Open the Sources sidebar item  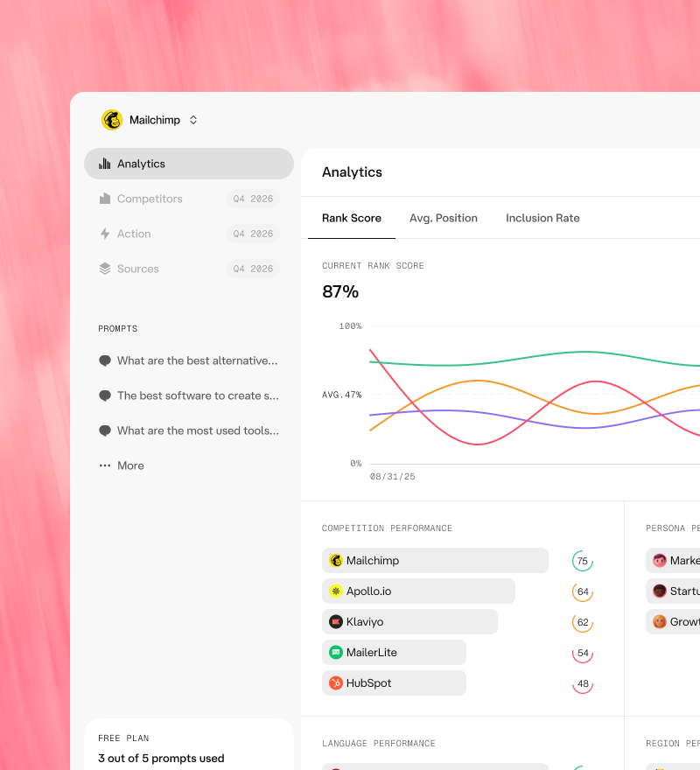click(x=189, y=269)
